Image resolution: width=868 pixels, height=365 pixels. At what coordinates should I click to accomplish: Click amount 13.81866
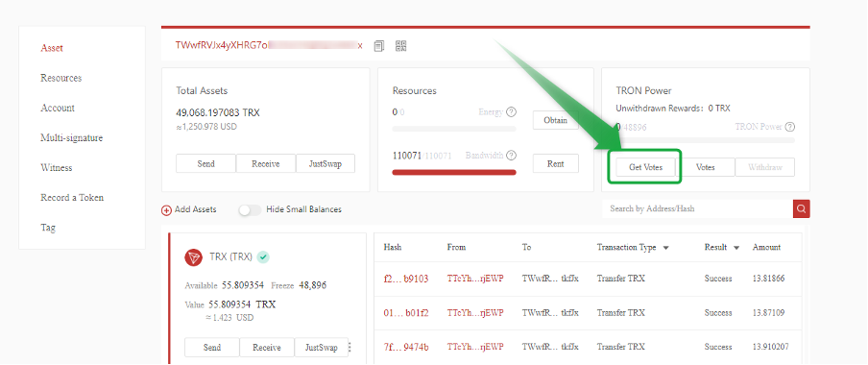768,279
